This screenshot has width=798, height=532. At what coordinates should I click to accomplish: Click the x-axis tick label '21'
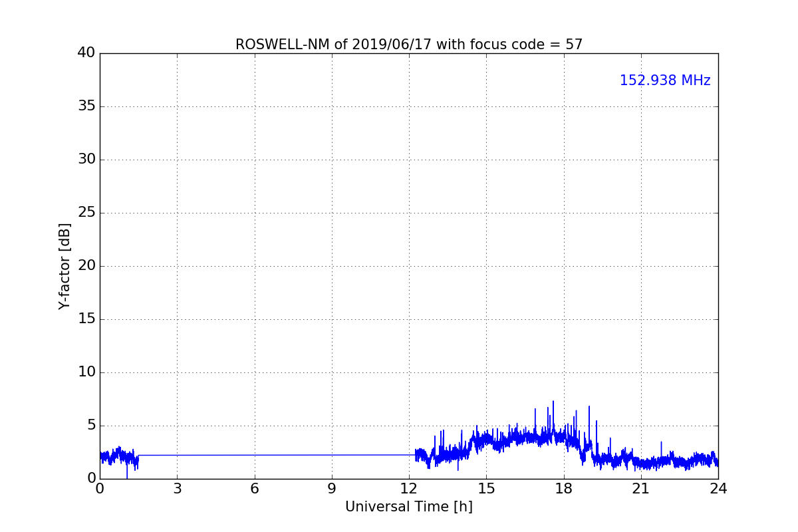(641, 489)
